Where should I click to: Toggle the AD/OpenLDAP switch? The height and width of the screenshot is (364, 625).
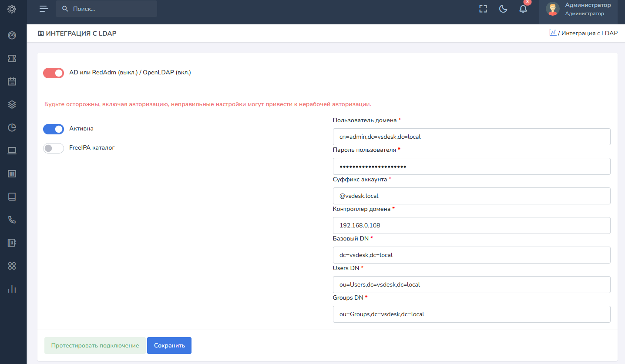click(x=54, y=73)
